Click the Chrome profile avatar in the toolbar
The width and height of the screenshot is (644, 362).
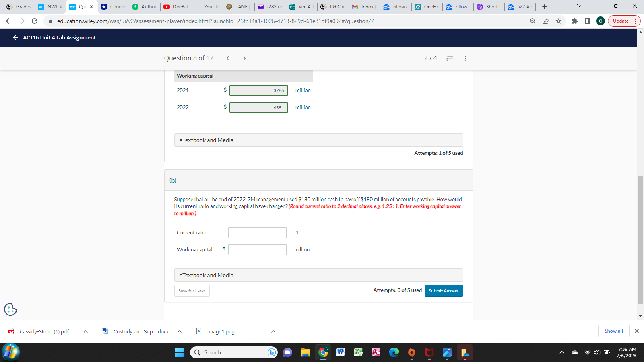[x=600, y=21]
